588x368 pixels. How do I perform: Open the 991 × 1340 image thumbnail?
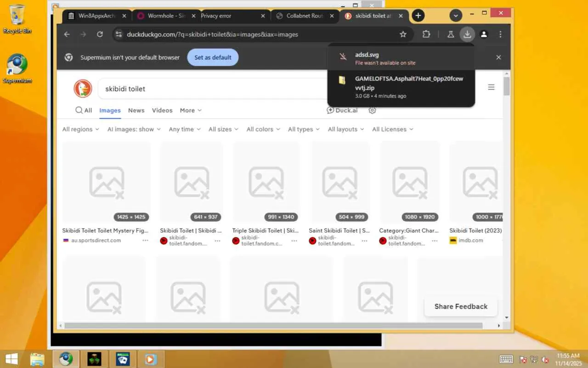pyautogui.click(x=266, y=182)
